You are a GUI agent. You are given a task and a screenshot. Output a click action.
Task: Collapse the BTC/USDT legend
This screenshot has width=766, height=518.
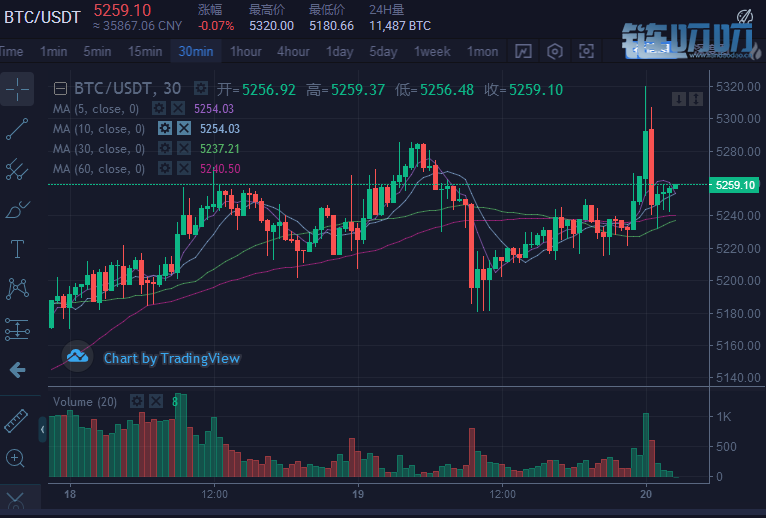pos(60,89)
